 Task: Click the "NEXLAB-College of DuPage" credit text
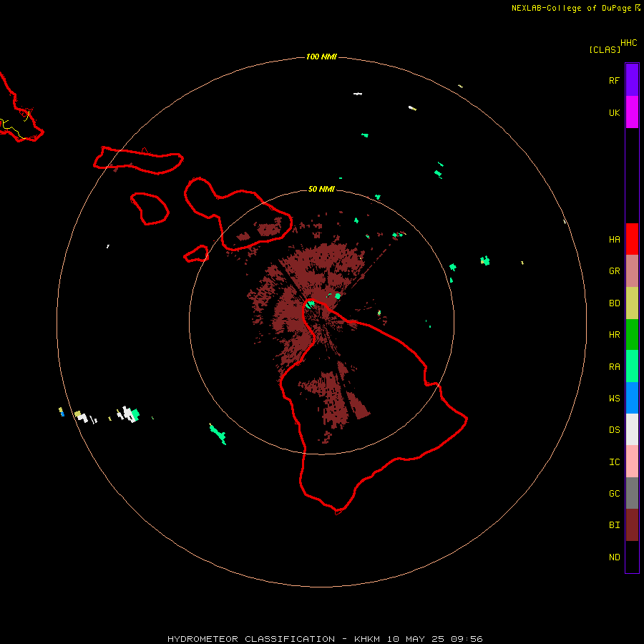pos(571,8)
